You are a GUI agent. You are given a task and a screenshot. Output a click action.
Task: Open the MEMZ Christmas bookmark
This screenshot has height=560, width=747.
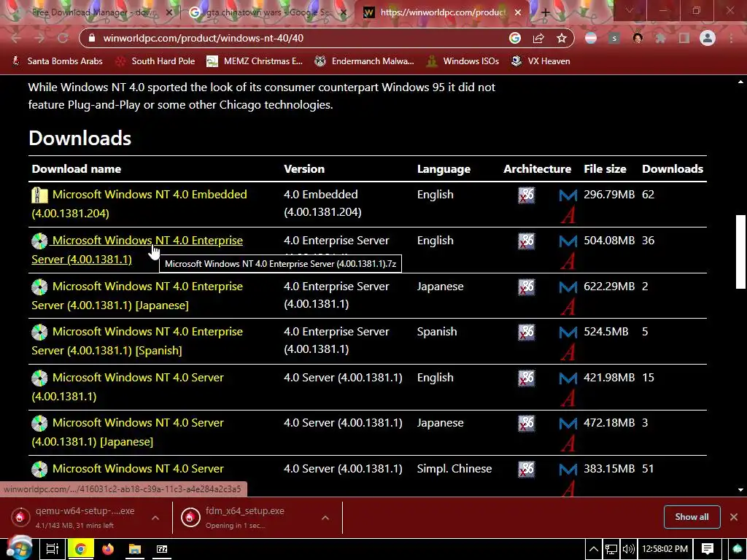(x=255, y=61)
